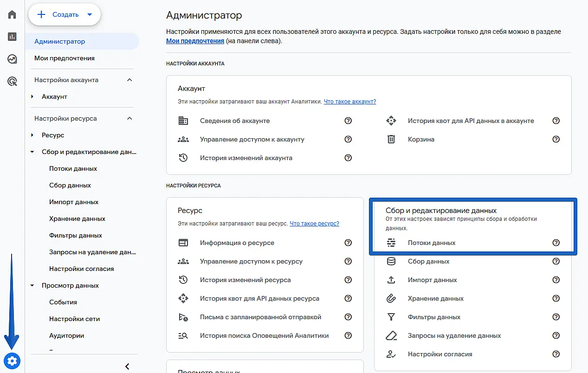Open Сведения об аккаунте in Аккаунт card
This screenshot has height=373, width=588.
coord(235,121)
